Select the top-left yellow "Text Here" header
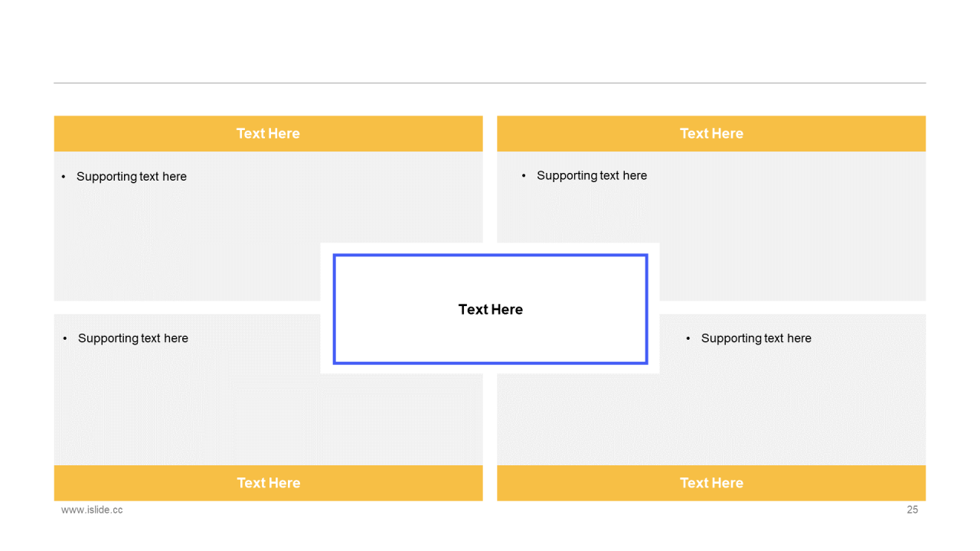The height and width of the screenshot is (551, 980). pyautogui.click(x=268, y=133)
